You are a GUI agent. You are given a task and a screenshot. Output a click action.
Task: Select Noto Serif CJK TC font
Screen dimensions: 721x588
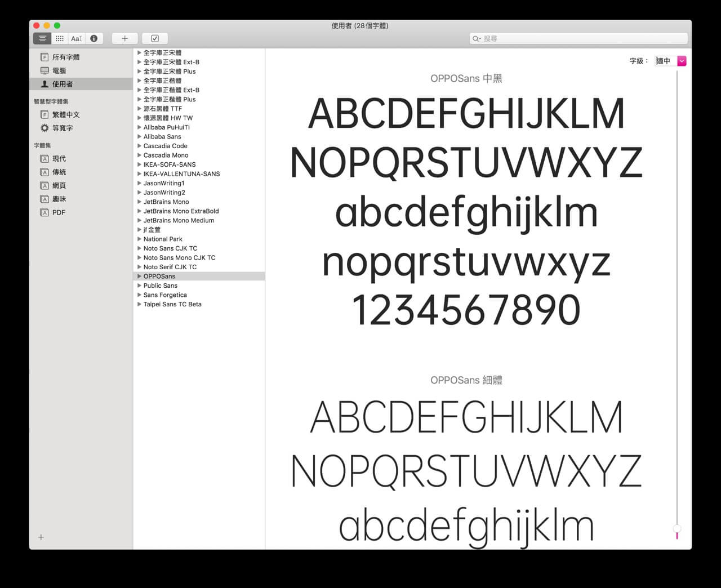click(x=170, y=267)
